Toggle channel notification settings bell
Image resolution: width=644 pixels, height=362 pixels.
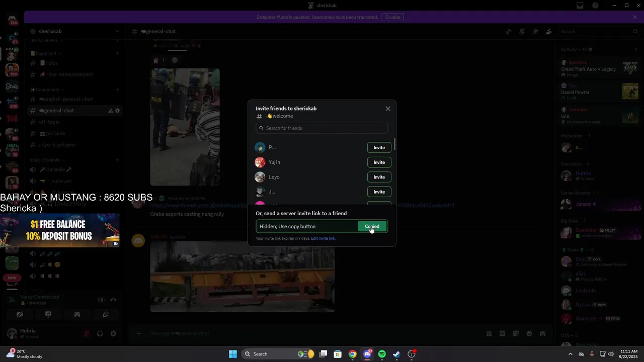tap(522, 32)
